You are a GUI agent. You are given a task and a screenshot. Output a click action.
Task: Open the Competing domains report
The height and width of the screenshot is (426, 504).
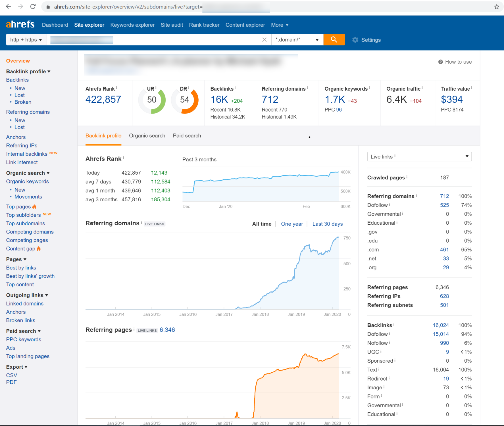click(x=30, y=232)
